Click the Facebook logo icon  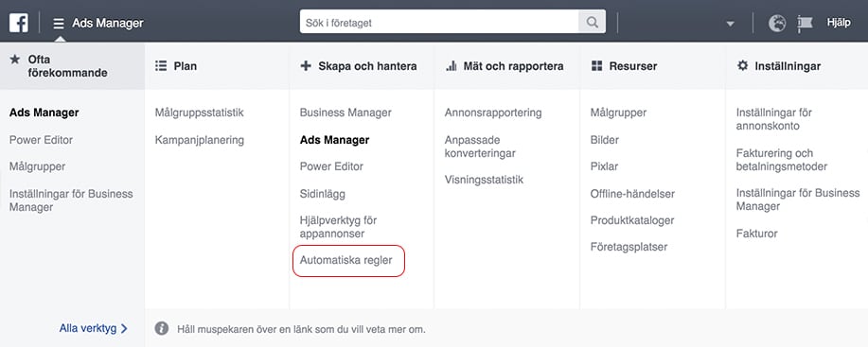(x=19, y=24)
